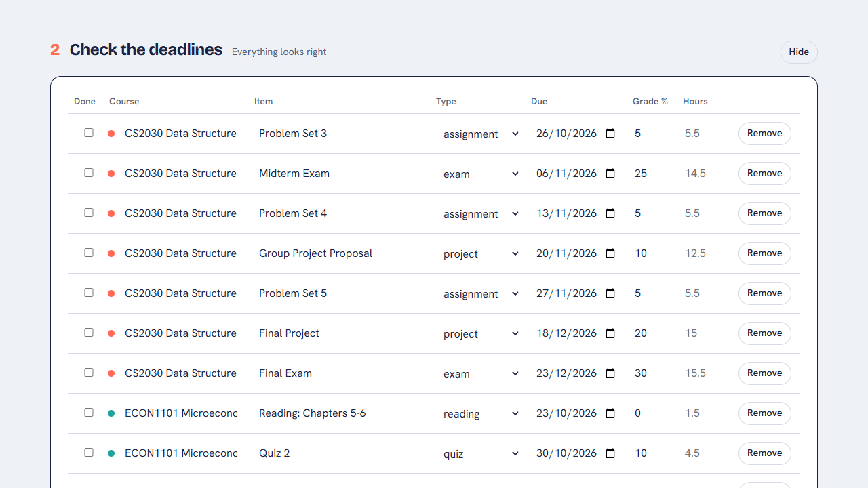Edit course name in Problem Set 3 row
Viewport: 868px width, 488px height.
coord(180,134)
